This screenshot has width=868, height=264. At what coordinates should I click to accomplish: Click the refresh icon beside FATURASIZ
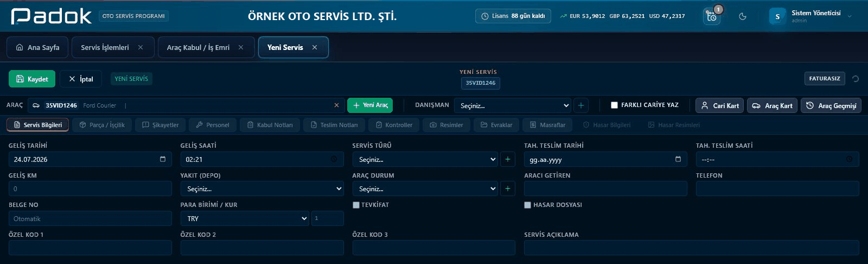tap(856, 79)
